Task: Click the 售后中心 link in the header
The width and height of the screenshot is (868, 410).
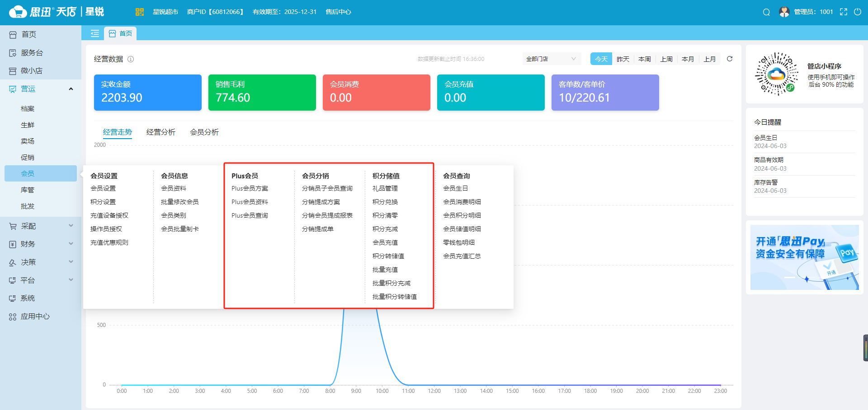Action: (x=338, y=12)
